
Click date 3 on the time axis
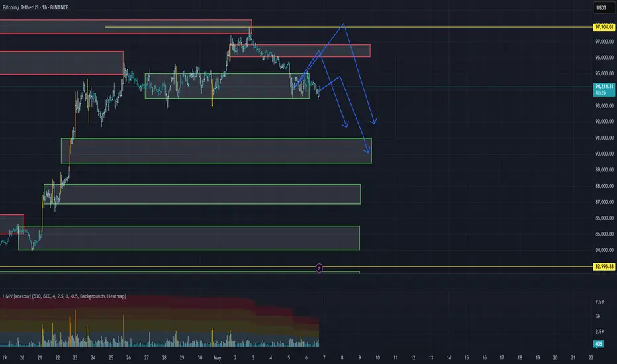click(253, 357)
